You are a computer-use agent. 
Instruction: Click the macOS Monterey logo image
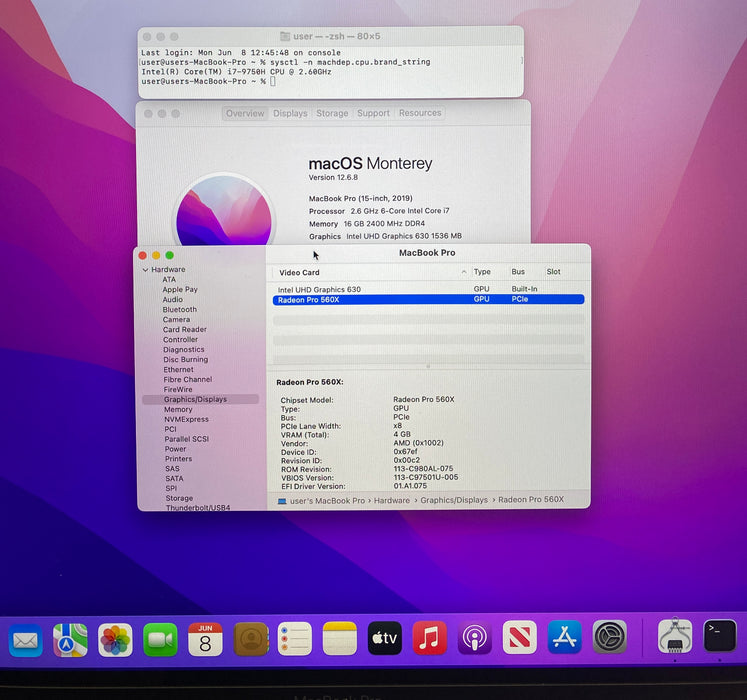pos(224,211)
